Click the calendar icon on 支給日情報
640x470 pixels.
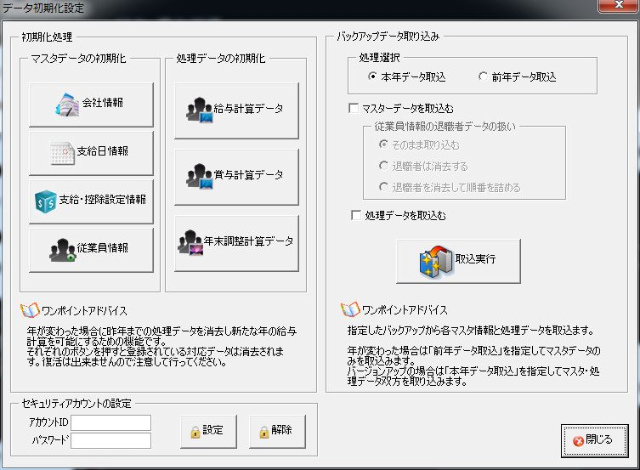(x=62, y=153)
